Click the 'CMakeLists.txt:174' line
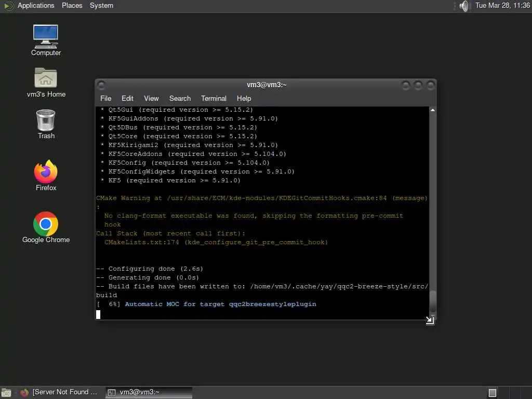 216,242
